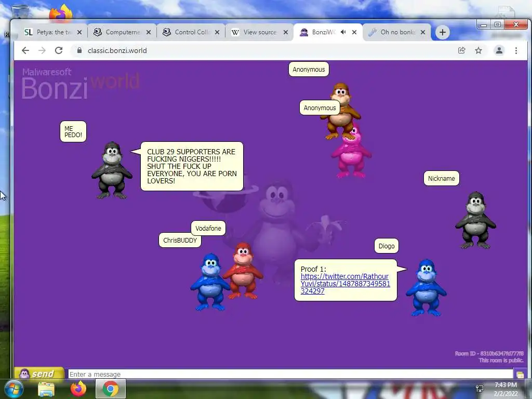Close the View source tab
Screen dimensions: 532x399
[x=286, y=32]
